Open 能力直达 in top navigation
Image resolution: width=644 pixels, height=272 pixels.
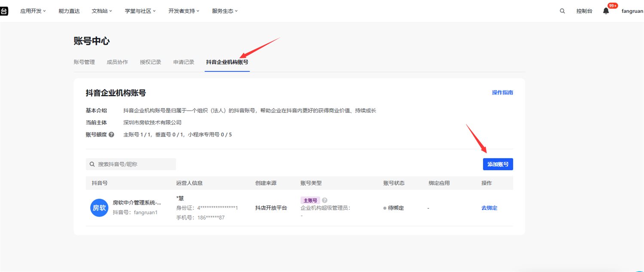coord(69,11)
